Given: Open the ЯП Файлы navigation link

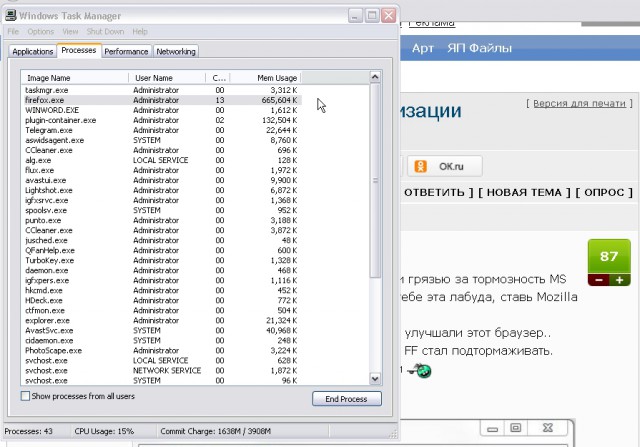Looking at the screenshot, I should coord(479,48).
